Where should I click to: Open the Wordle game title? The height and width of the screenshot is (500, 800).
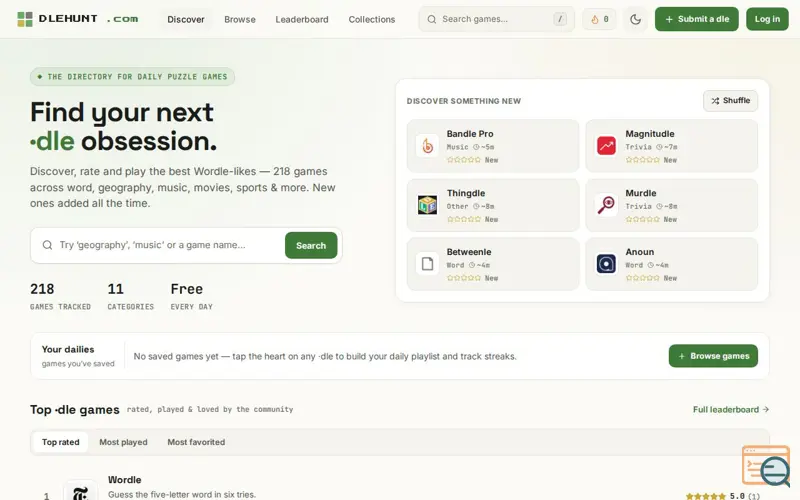[x=124, y=480]
